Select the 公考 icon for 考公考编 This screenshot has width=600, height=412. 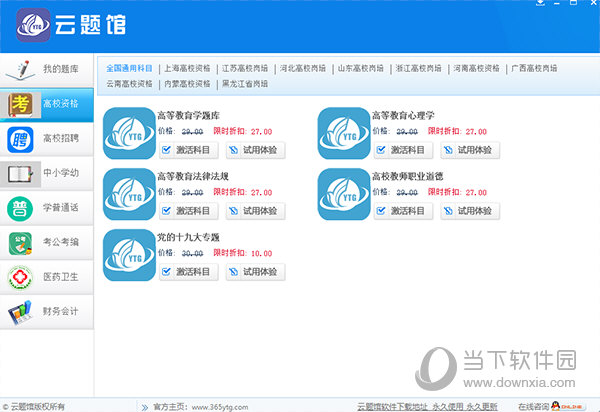[21, 243]
